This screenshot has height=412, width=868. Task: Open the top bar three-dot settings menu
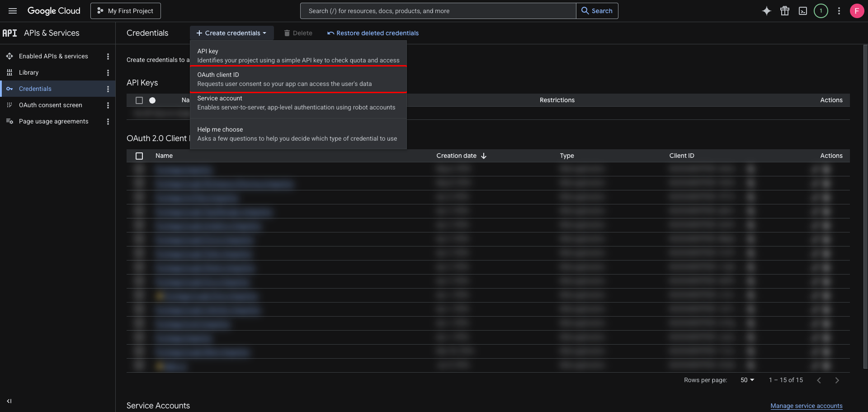pyautogui.click(x=839, y=11)
